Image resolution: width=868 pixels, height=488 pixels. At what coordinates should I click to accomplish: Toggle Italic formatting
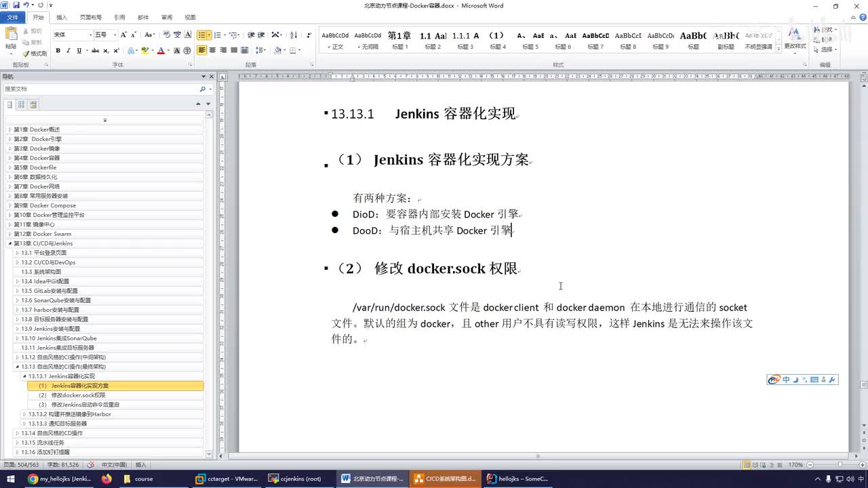tap(68, 51)
